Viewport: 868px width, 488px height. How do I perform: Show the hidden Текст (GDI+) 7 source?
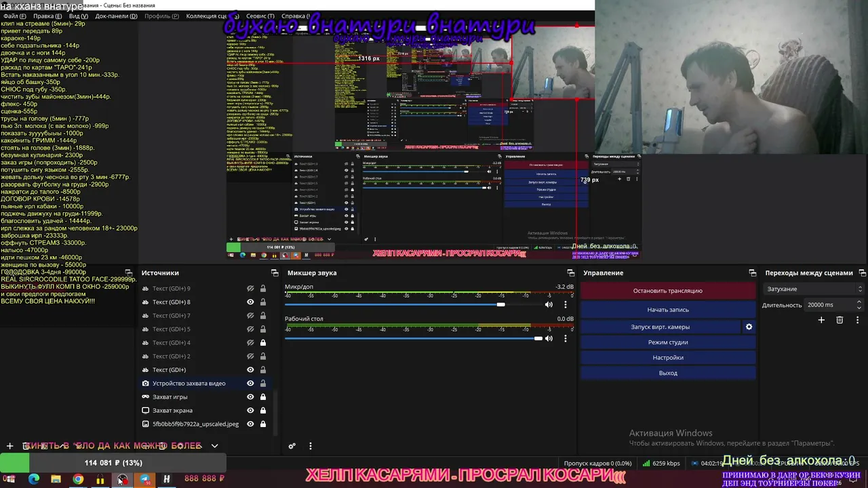click(x=250, y=315)
